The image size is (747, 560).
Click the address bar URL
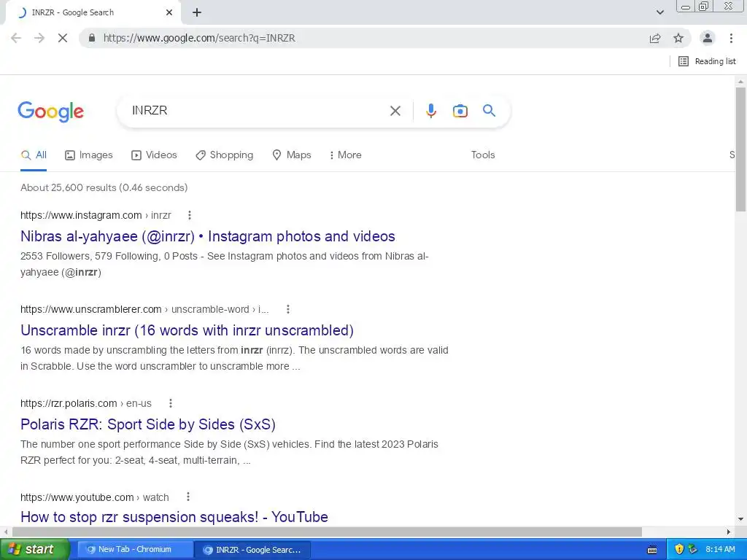[x=199, y=38]
